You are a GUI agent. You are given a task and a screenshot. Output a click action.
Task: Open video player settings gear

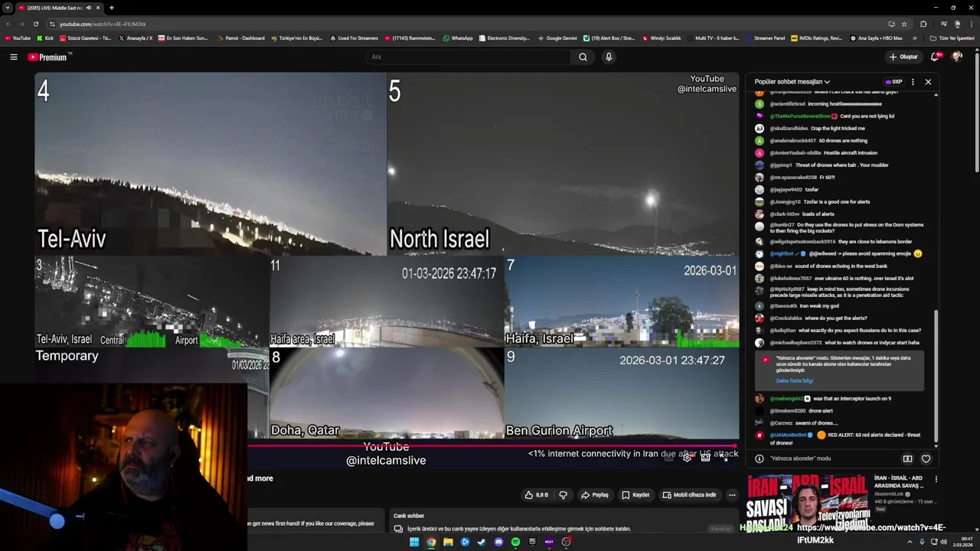tap(687, 458)
